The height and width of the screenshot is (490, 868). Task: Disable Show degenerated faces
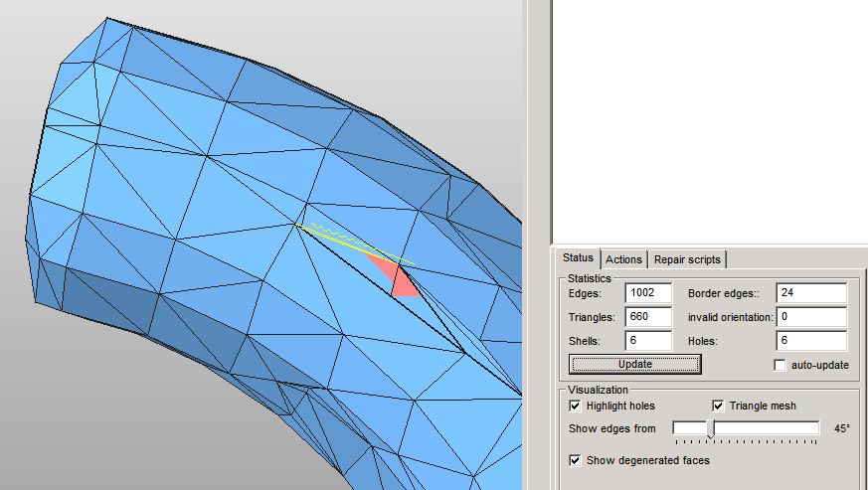pyautogui.click(x=575, y=460)
